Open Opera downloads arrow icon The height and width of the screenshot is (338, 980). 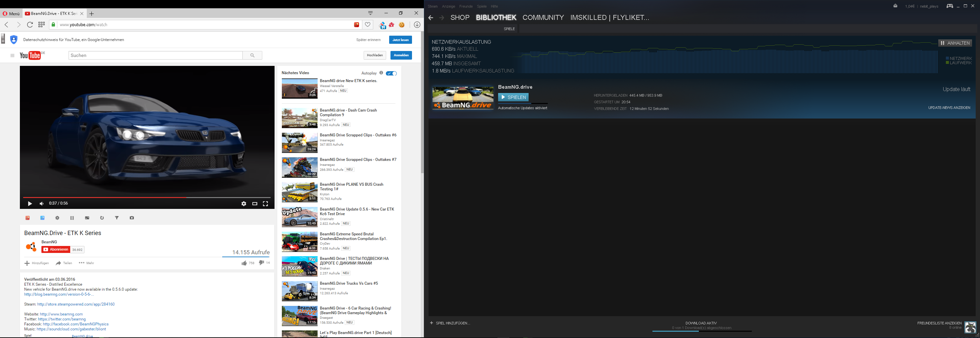(417, 25)
